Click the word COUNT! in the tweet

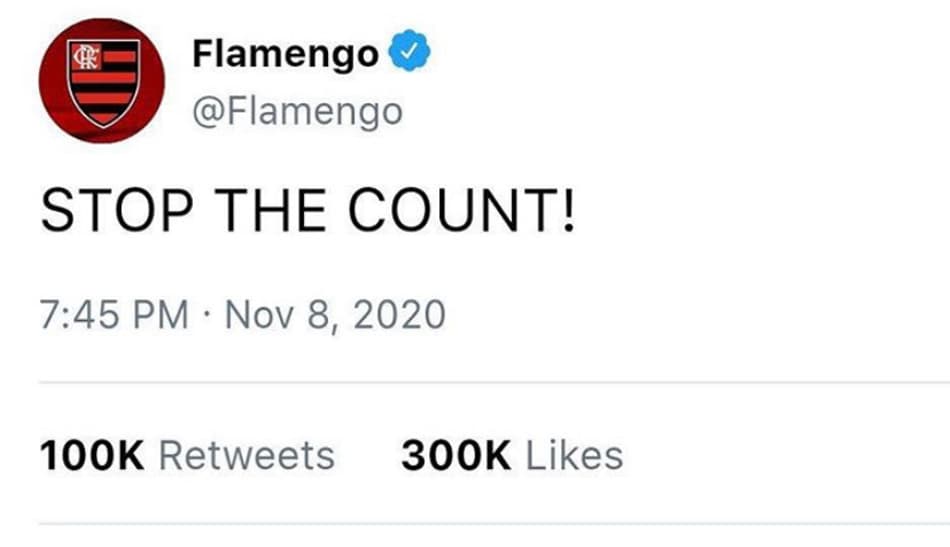click(461, 210)
